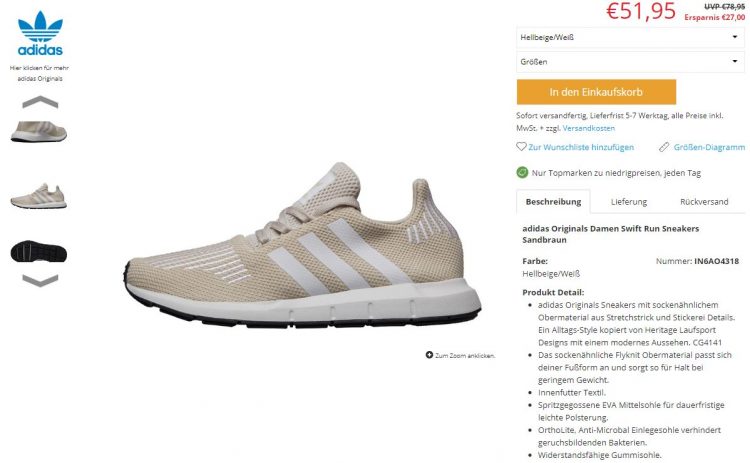Click the heart wishlist icon

521,147
